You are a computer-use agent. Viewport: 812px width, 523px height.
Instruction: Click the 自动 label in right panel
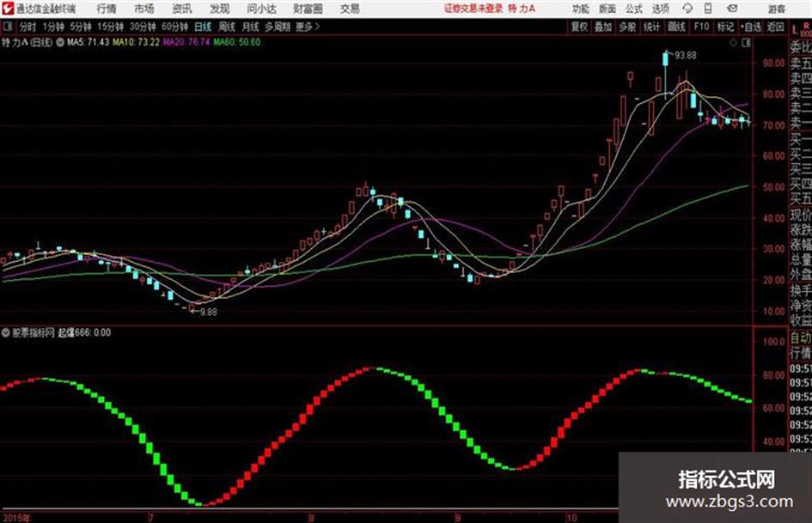(801, 338)
